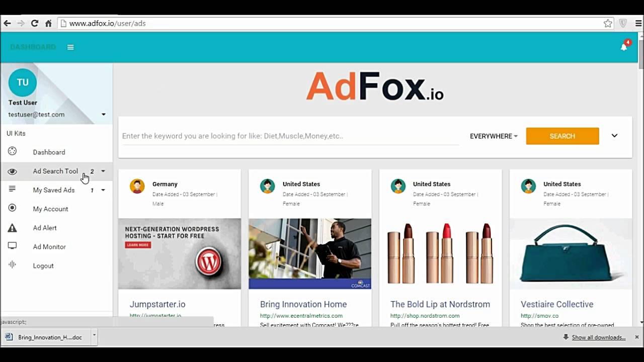The width and height of the screenshot is (644, 362).
Task: Click the Germany ad male avatar
Action: tap(137, 186)
